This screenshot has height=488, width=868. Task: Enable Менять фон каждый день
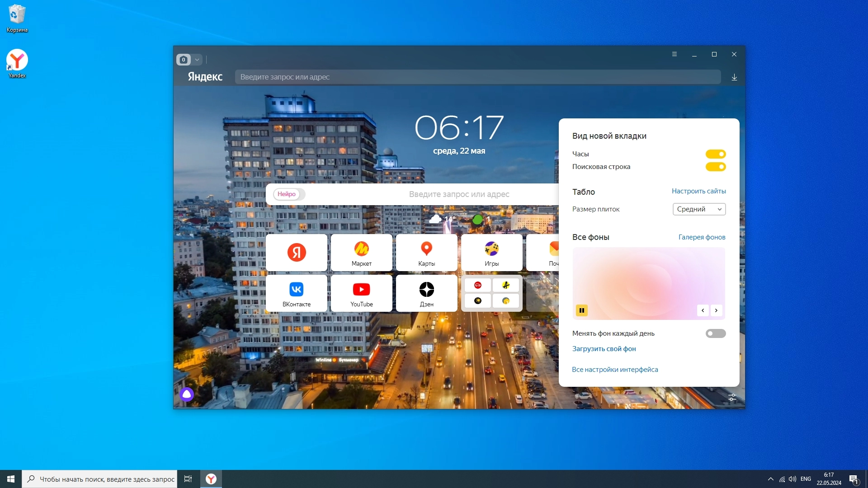[x=715, y=333]
